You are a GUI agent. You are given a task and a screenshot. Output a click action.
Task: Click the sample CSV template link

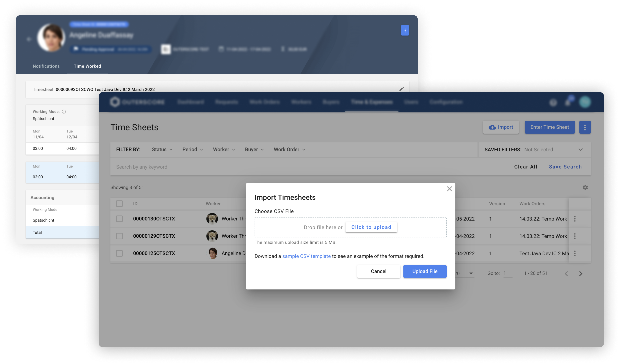click(306, 256)
